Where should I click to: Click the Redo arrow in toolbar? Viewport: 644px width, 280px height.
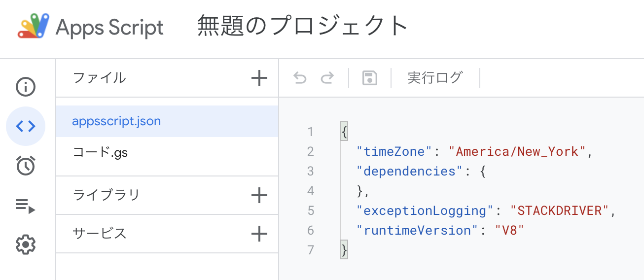327,78
